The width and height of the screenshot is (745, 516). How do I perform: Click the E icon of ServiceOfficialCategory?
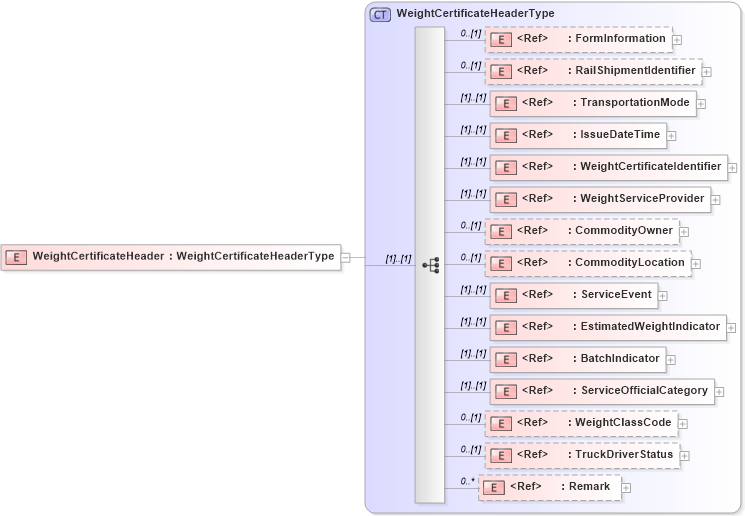click(x=506, y=392)
